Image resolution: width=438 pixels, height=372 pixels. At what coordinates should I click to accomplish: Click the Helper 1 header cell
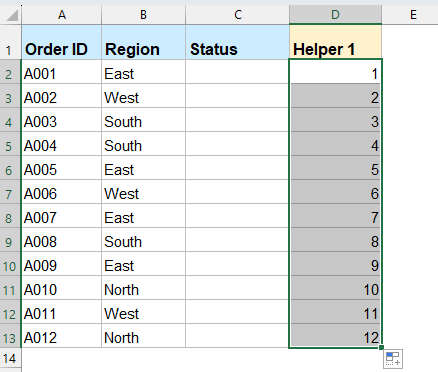(335, 42)
